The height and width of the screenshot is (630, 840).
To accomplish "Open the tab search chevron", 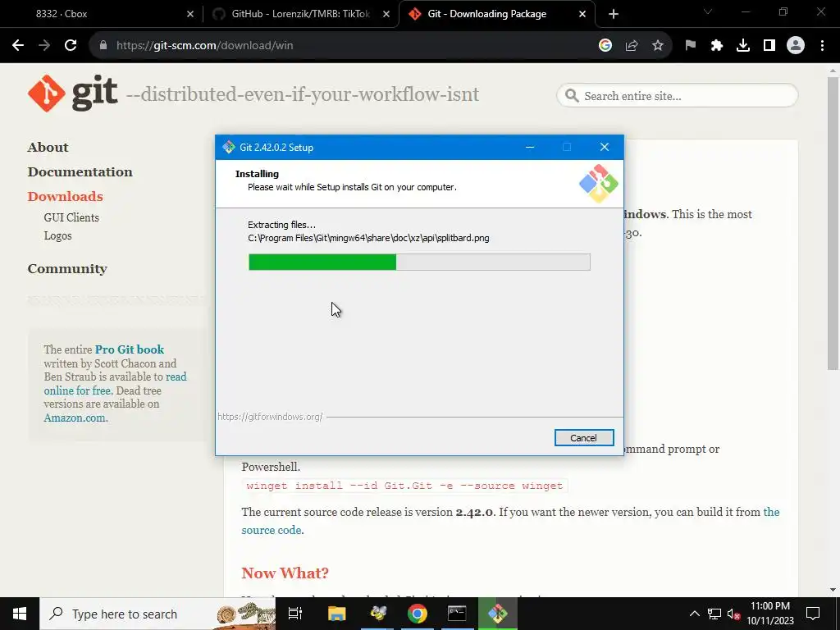I will click(708, 11).
